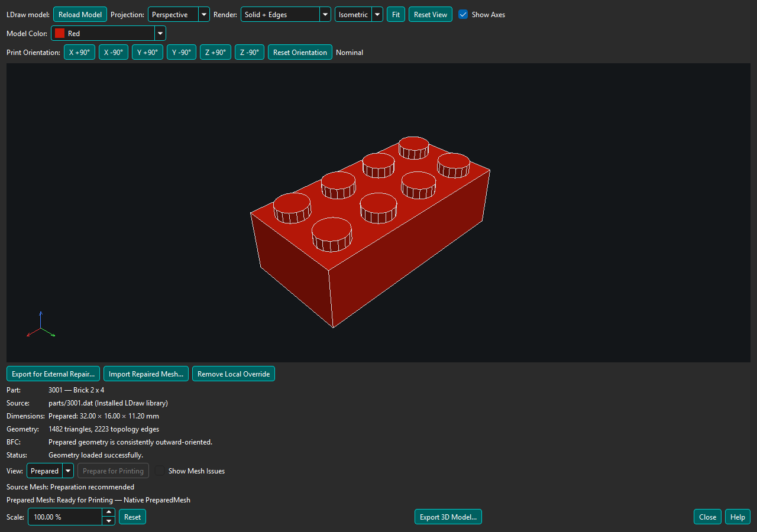Click Export for External Repair
757x532 pixels.
click(53, 374)
